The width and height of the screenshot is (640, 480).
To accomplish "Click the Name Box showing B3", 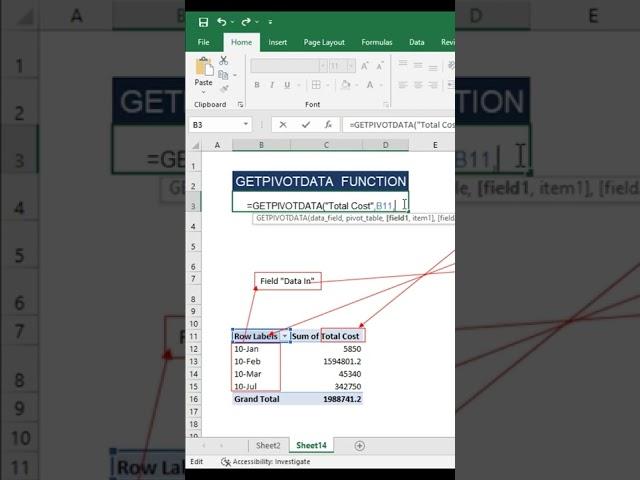I will (x=216, y=124).
